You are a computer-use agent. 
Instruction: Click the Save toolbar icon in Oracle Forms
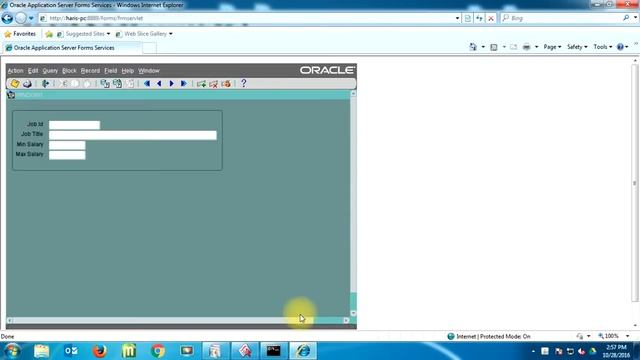click(15, 84)
